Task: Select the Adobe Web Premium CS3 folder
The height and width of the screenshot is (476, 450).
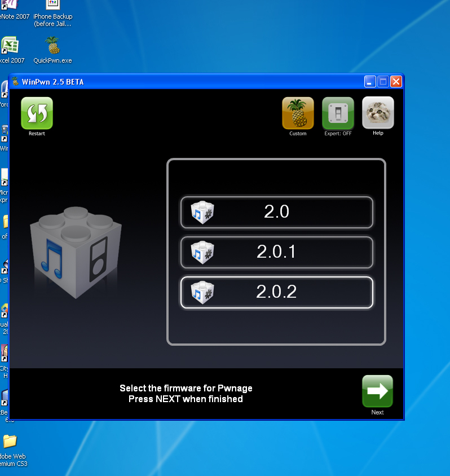Action: coord(12,451)
